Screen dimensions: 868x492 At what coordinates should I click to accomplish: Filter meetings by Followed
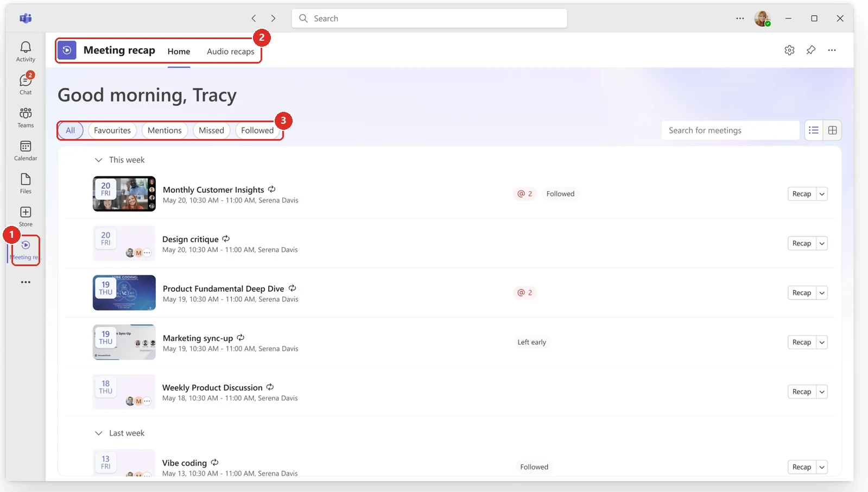point(257,130)
